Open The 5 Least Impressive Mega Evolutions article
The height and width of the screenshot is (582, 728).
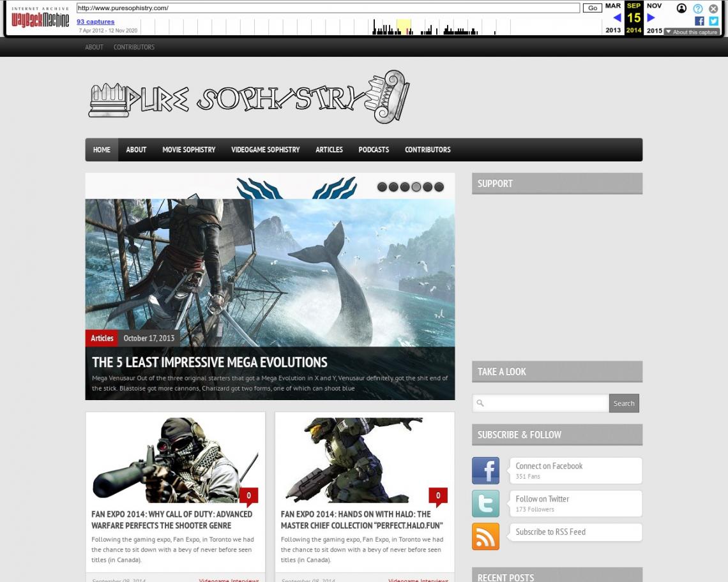(209, 362)
